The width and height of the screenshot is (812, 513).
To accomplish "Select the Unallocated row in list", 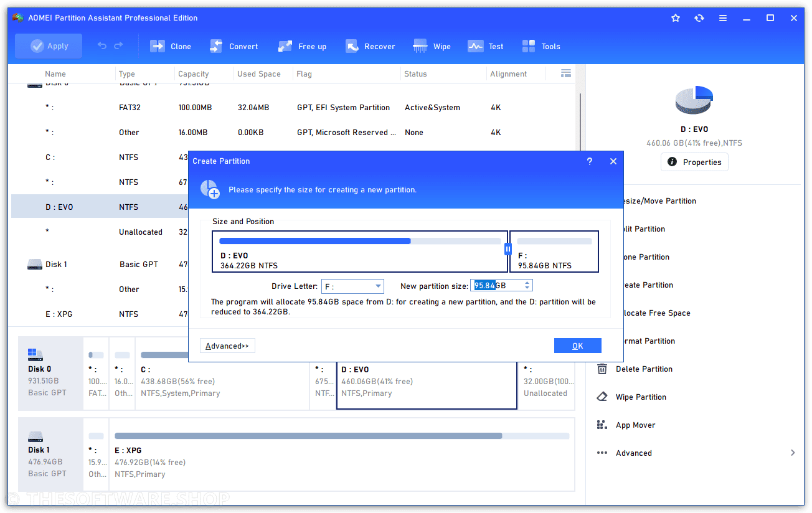I will (x=100, y=232).
